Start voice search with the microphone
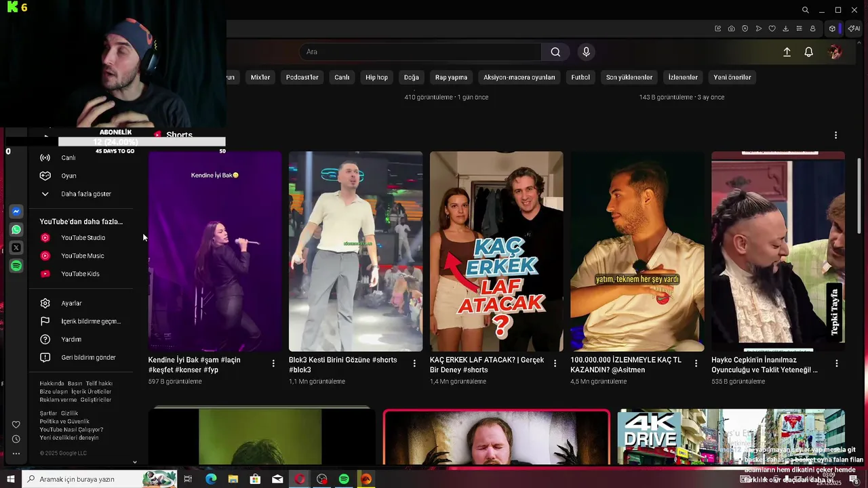This screenshot has width=868, height=488. pos(587,52)
